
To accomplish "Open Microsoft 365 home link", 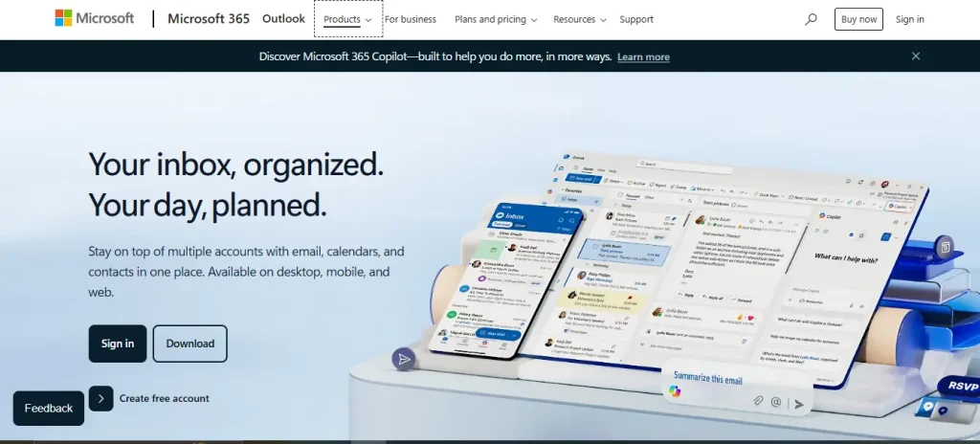I will coord(208,19).
